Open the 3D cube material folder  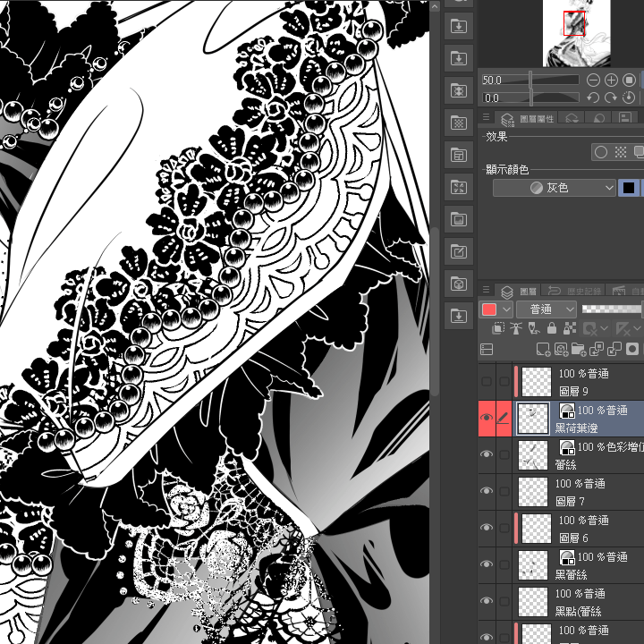click(459, 284)
